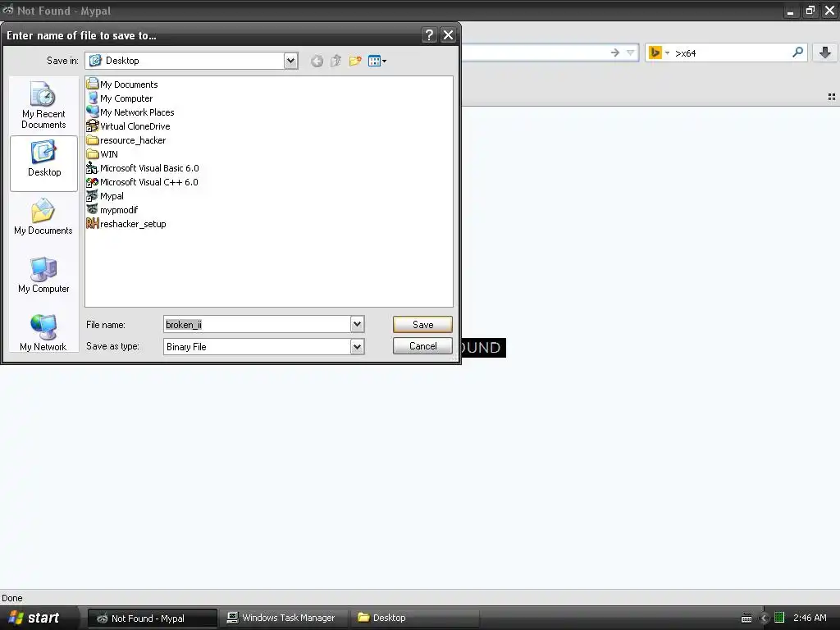Select the mypmodif file
The height and width of the screenshot is (630, 840).
[x=112, y=209]
